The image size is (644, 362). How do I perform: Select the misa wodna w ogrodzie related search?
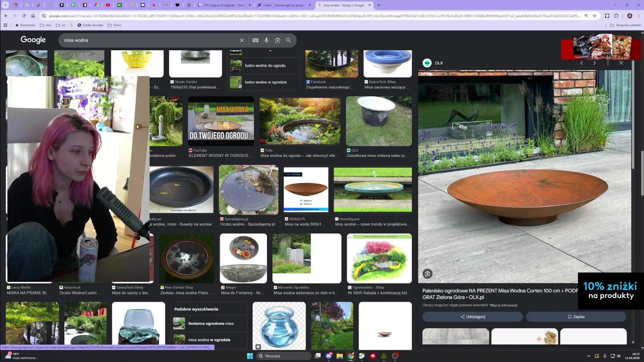click(x=209, y=340)
